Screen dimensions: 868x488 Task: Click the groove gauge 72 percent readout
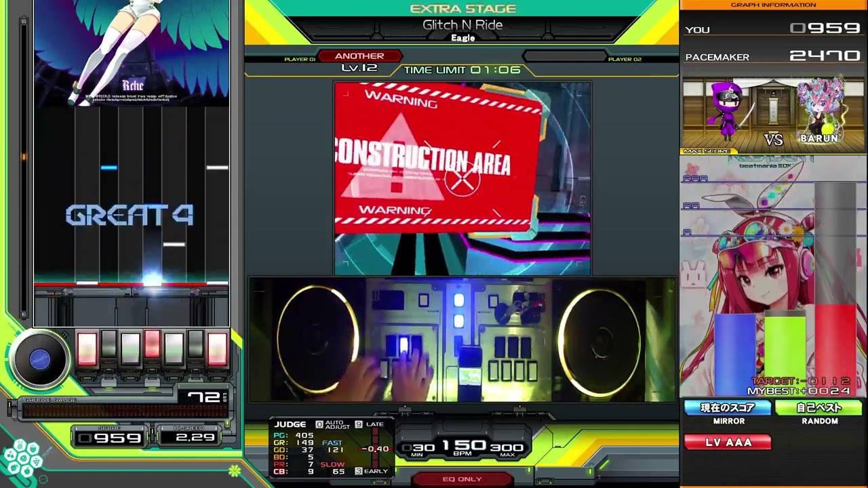204,398
